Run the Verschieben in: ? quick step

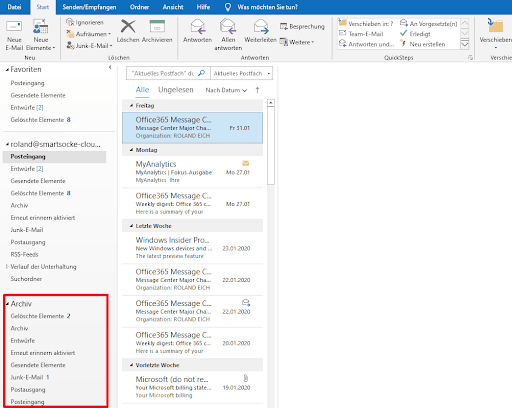[366, 23]
